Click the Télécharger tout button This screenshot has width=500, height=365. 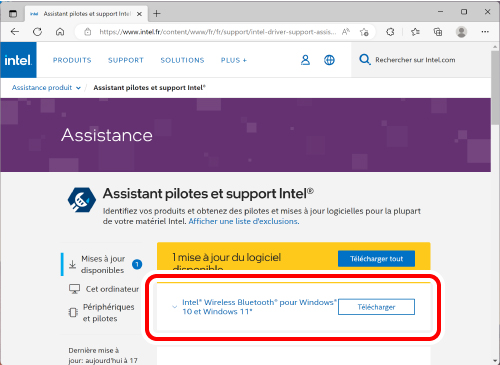pos(376,259)
